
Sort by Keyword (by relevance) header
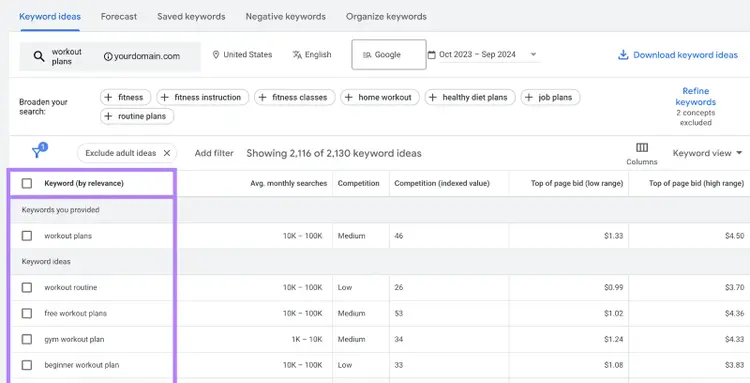click(84, 183)
